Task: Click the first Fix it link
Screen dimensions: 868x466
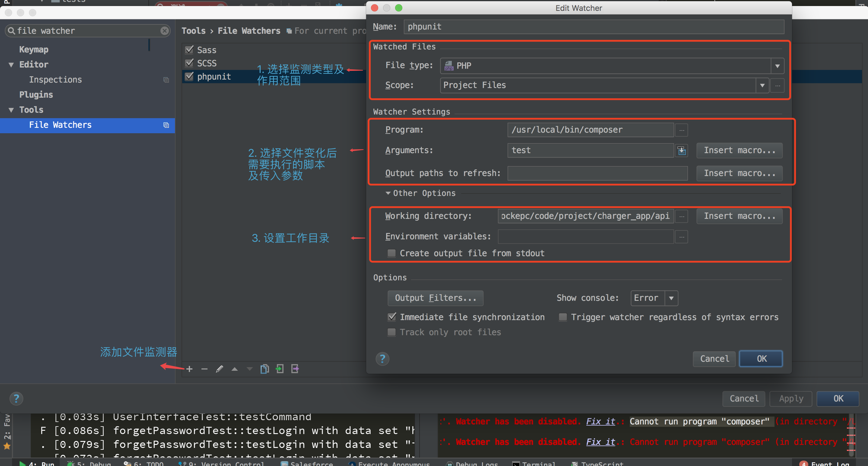Action: tap(600, 422)
